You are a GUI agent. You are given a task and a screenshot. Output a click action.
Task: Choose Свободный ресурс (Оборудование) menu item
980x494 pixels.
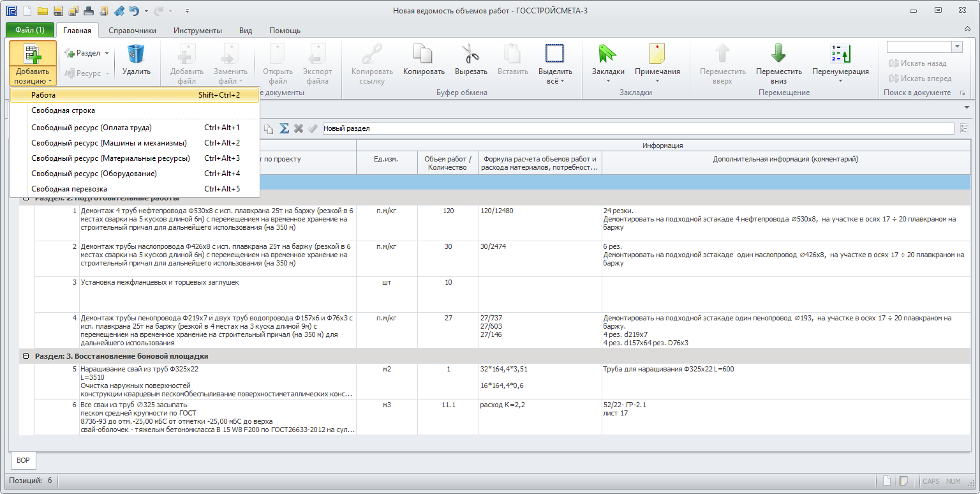tap(135, 174)
